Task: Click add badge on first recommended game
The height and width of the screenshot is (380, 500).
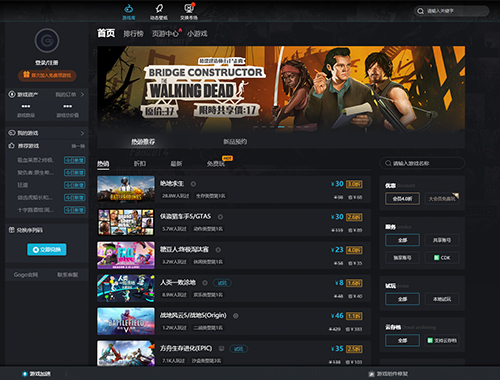Action: click(75, 160)
